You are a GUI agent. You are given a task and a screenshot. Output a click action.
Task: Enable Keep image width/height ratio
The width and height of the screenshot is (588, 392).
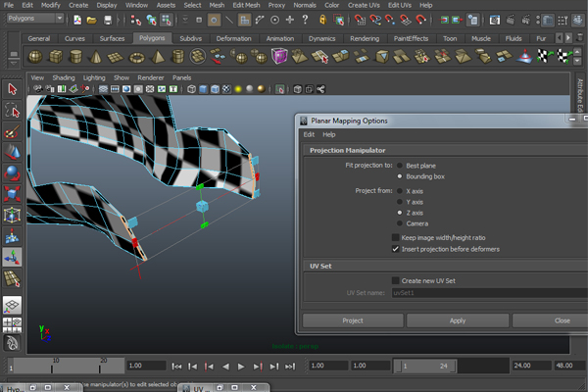(395, 237)
